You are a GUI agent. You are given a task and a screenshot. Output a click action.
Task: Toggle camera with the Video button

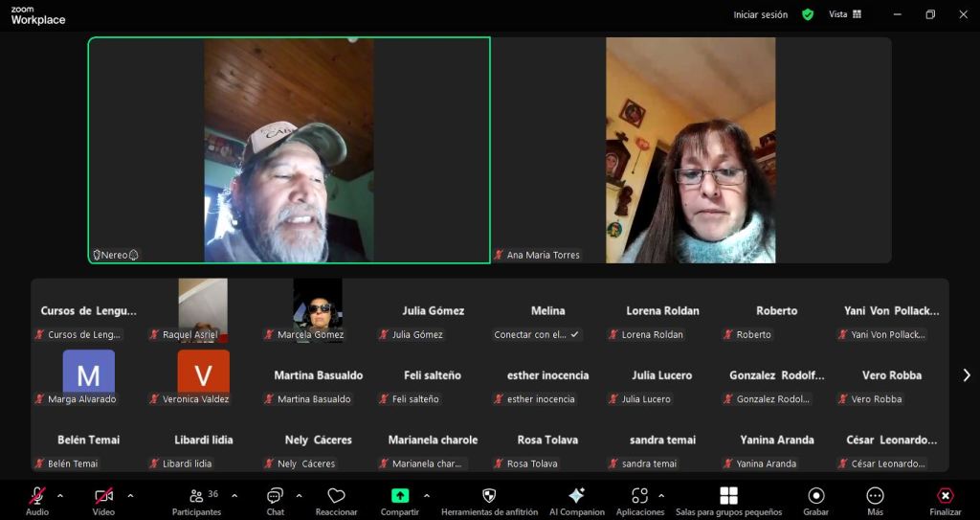point(103,500)
